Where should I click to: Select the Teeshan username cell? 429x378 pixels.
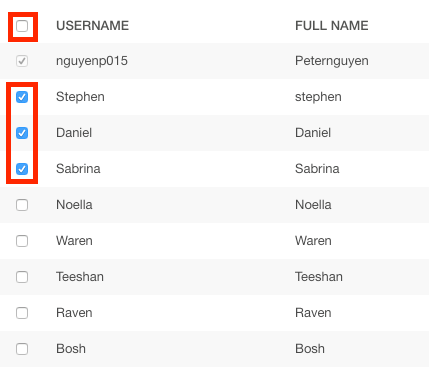[80, 277]
